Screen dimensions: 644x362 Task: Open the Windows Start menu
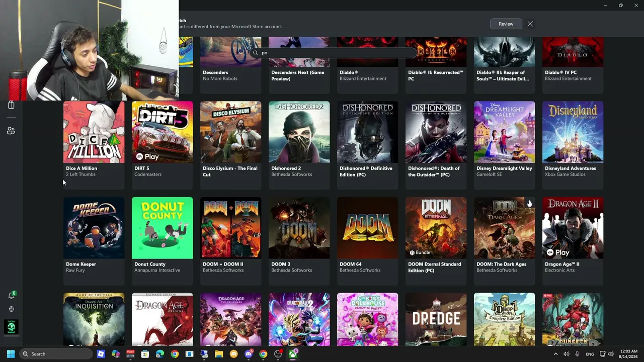(x=11, y=354)
